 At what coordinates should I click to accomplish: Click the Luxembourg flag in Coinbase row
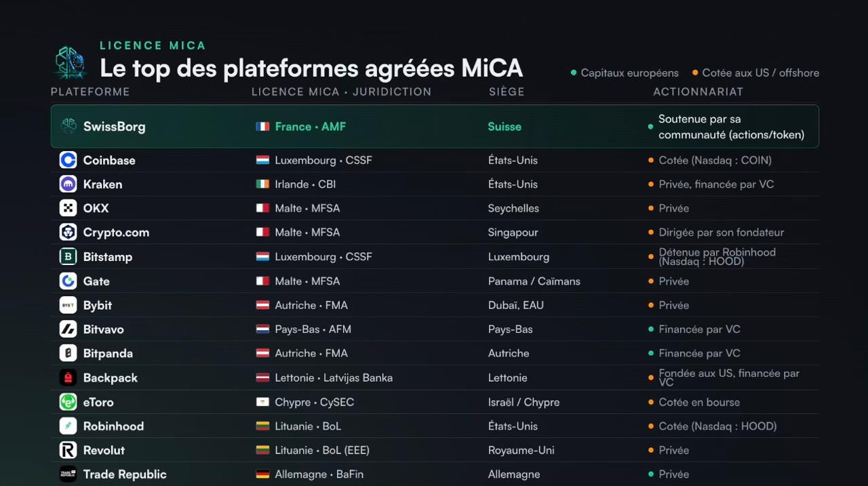(262, 160)
